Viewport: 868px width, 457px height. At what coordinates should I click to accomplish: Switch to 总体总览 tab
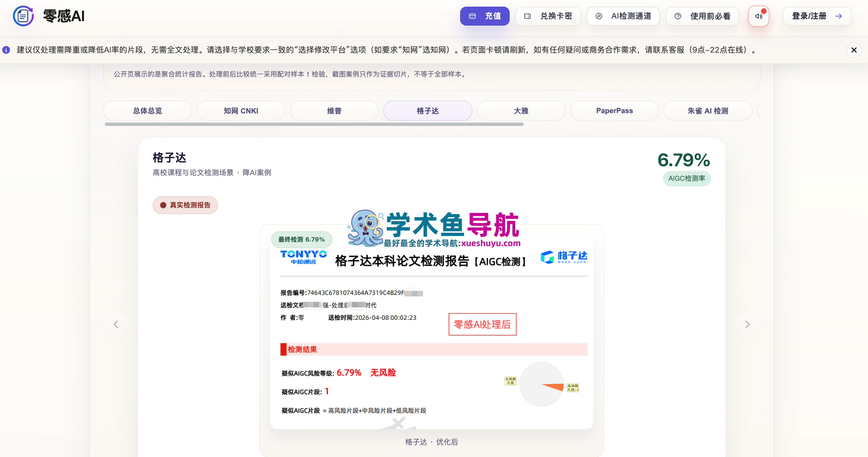(x=148, y=111)
